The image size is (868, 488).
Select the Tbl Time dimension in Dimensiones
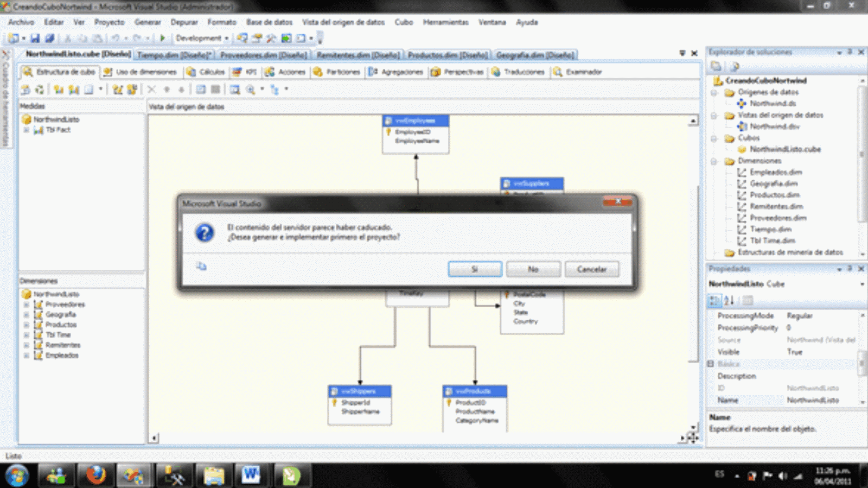coord(58,335)
